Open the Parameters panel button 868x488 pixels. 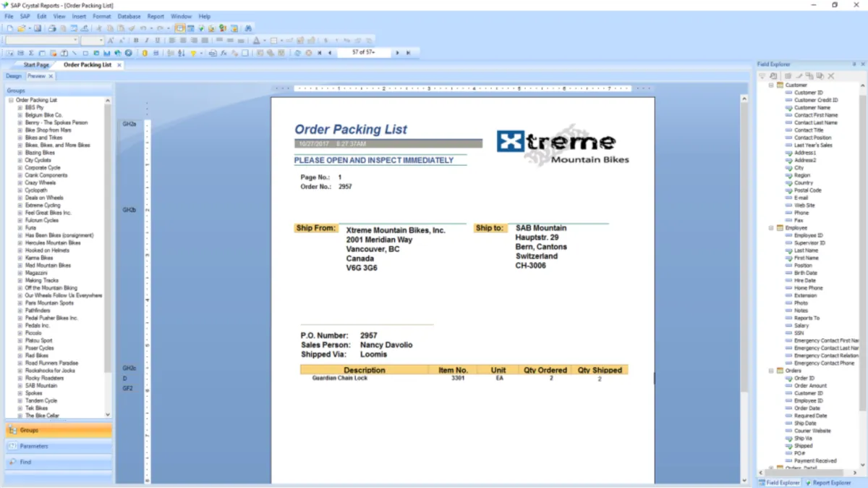pyautogui.click(x=59, y=446)
